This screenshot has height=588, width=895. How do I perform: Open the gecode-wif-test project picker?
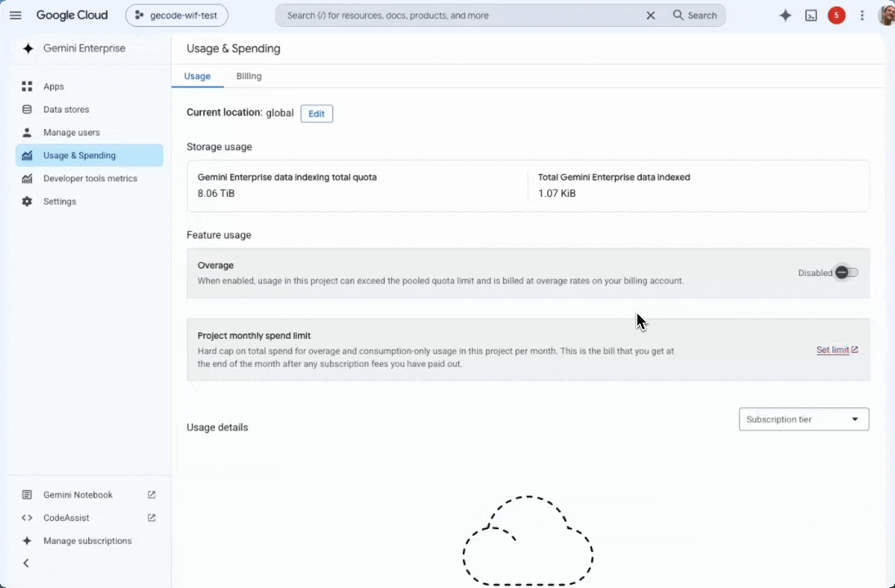177,16
